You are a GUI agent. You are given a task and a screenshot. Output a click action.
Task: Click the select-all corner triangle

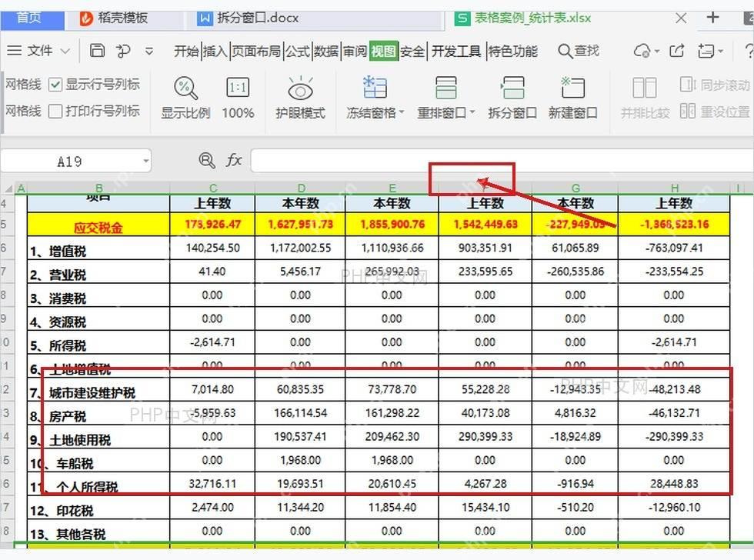8,188
